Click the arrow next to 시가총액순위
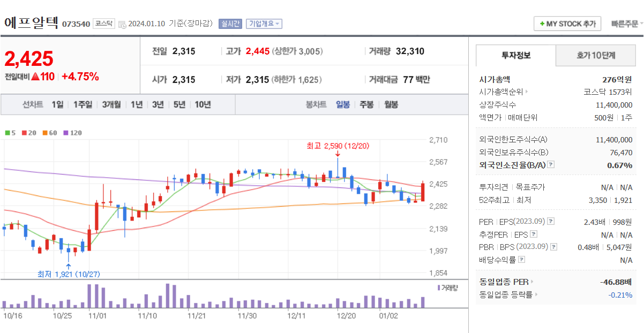 (527, 92)
